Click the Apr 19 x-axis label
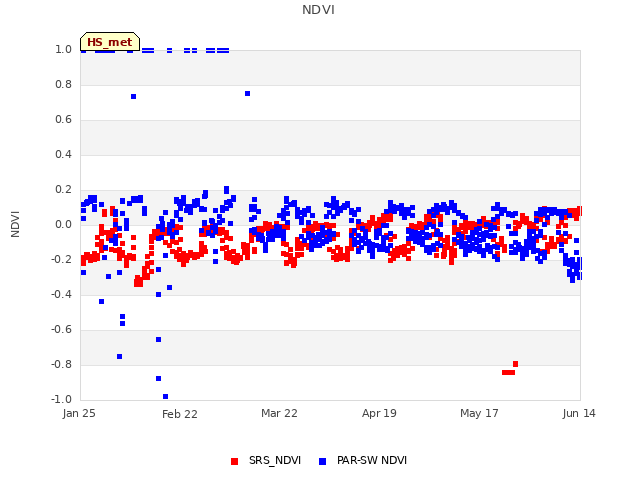 [379, 413]
